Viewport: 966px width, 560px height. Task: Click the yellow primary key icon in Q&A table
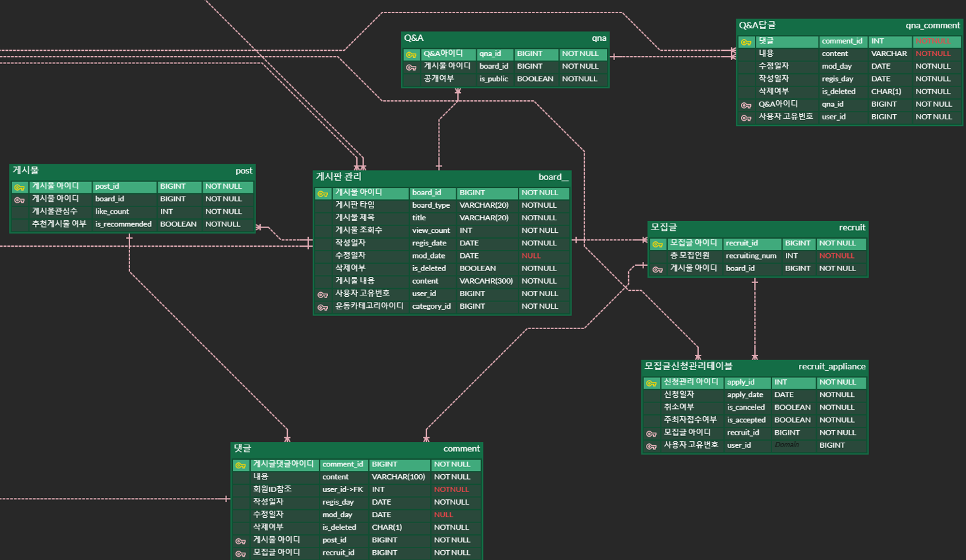click(x=411, y=55)
